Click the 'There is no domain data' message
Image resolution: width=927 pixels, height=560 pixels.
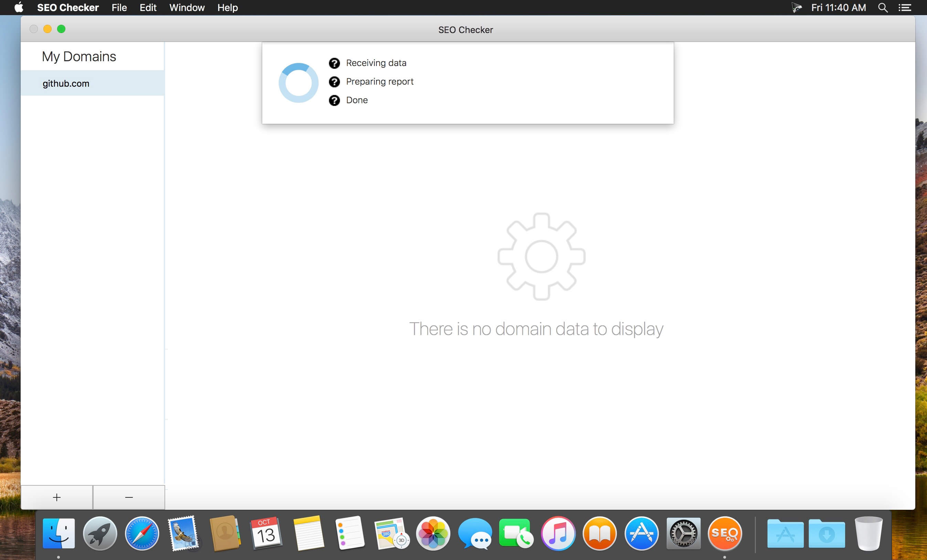[x=536, y=329]
